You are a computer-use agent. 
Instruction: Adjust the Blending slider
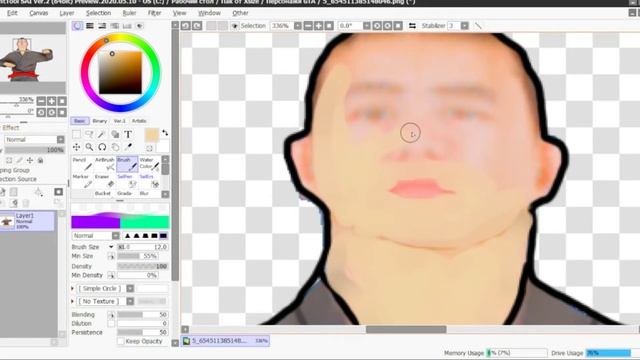tap(142, 315)
